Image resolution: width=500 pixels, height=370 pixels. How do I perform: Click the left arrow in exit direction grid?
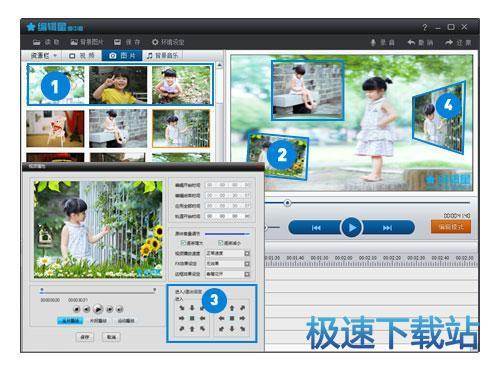(x=221, y=318)
